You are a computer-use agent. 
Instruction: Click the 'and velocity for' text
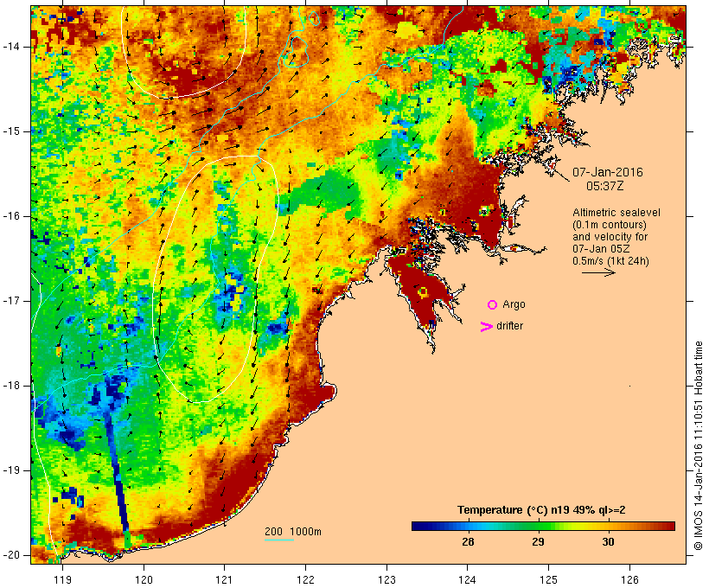coord(610,237)
